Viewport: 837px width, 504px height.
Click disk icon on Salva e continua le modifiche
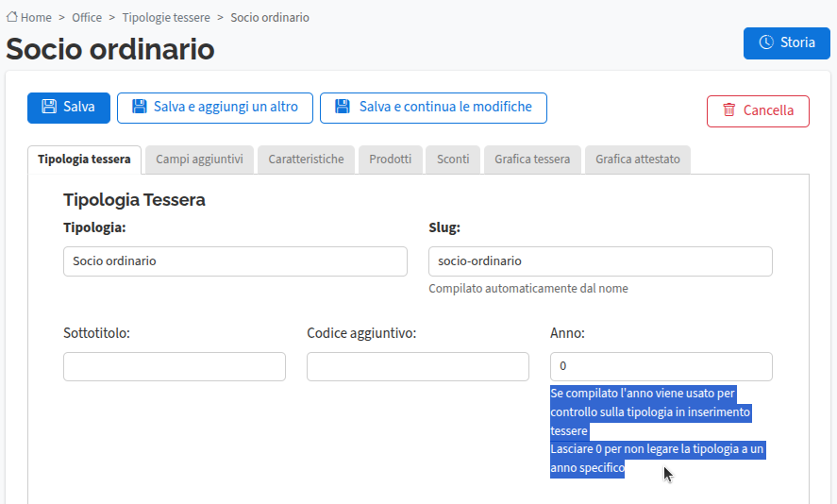343,108
